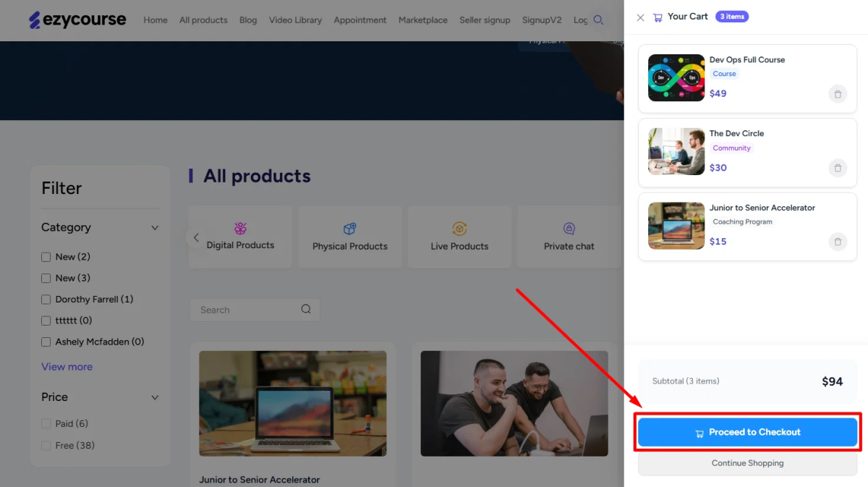
Task: Collapse the Price filter section chevron
Action: [x=154, y=397]
